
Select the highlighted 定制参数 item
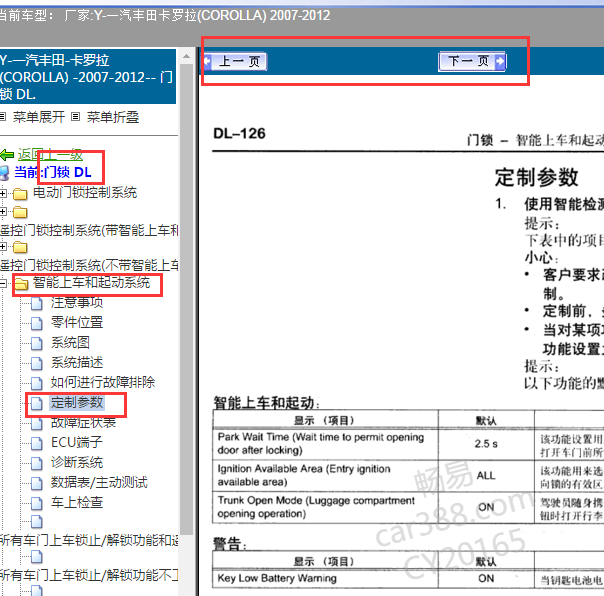click(x=77, y=403)
